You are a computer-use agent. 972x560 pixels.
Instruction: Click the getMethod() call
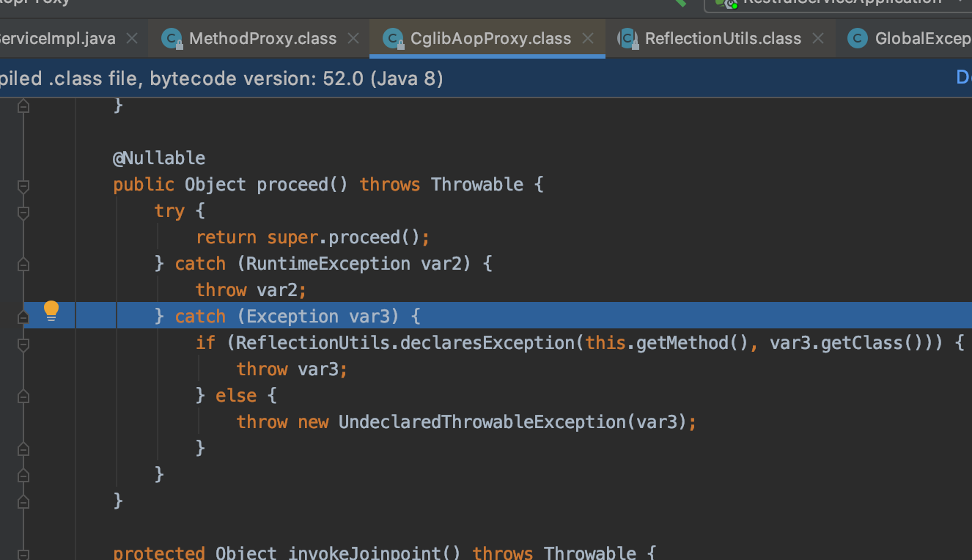coord(693,343)
